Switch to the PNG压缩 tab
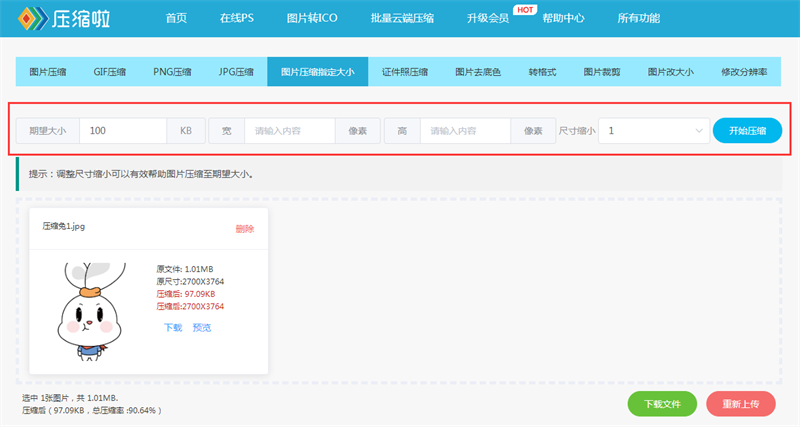 tap(172, 72)
